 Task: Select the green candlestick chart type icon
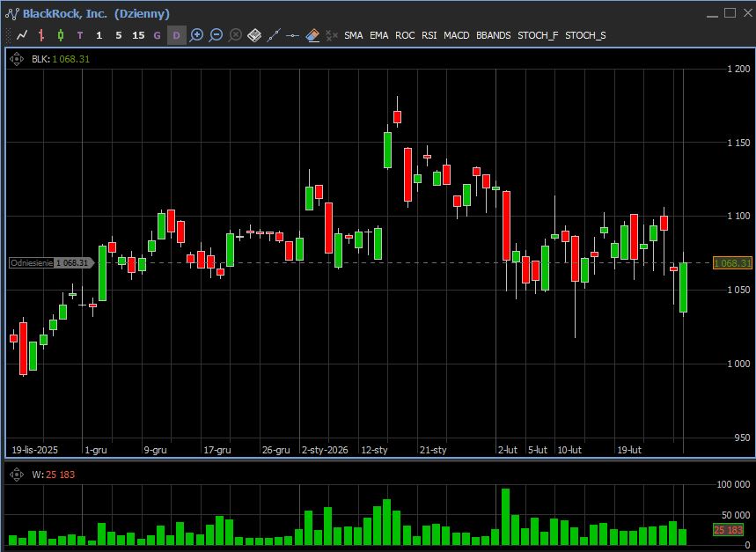[60, 35]
